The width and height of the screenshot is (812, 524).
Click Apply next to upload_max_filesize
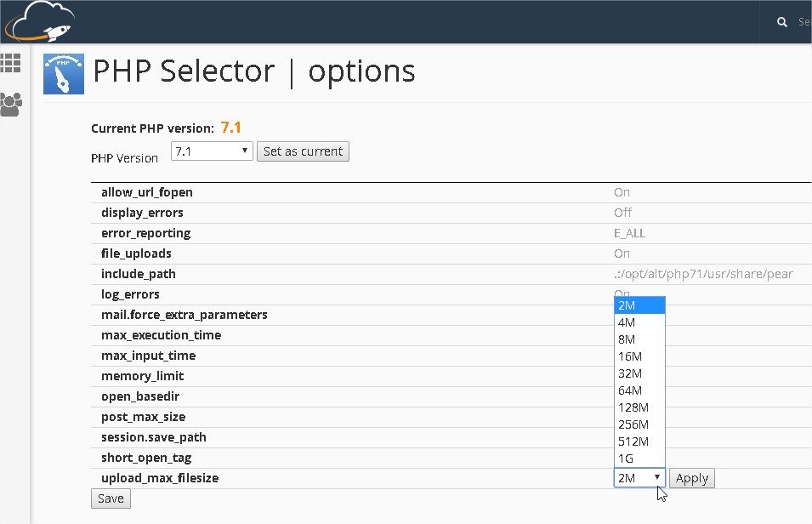click(x=691, y=478)
